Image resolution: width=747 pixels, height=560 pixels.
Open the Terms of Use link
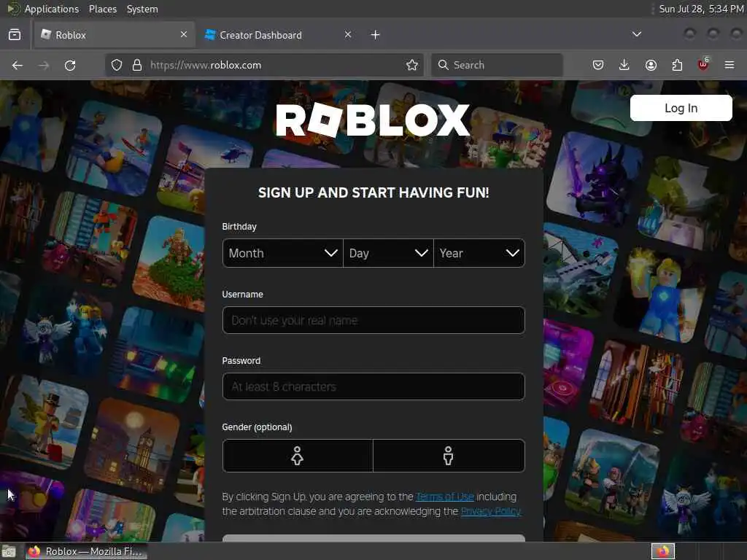point(445,497)
